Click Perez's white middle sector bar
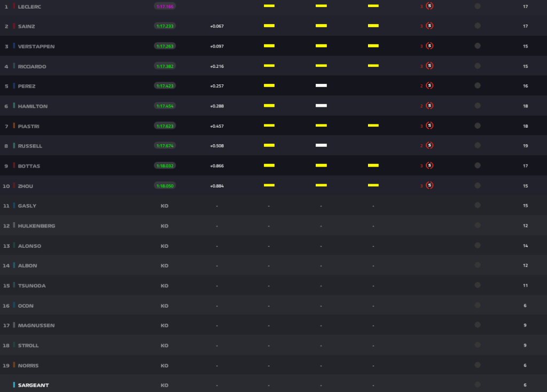The height and width of the screenshot is (392, 547). click(321, 85)
